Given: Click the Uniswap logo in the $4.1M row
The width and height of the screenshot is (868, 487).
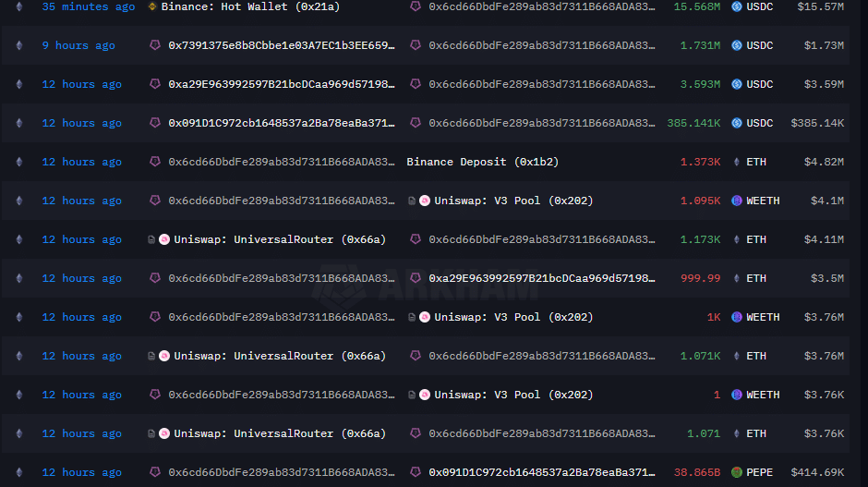Looking at the screenshot, I should tap(425, 201).
